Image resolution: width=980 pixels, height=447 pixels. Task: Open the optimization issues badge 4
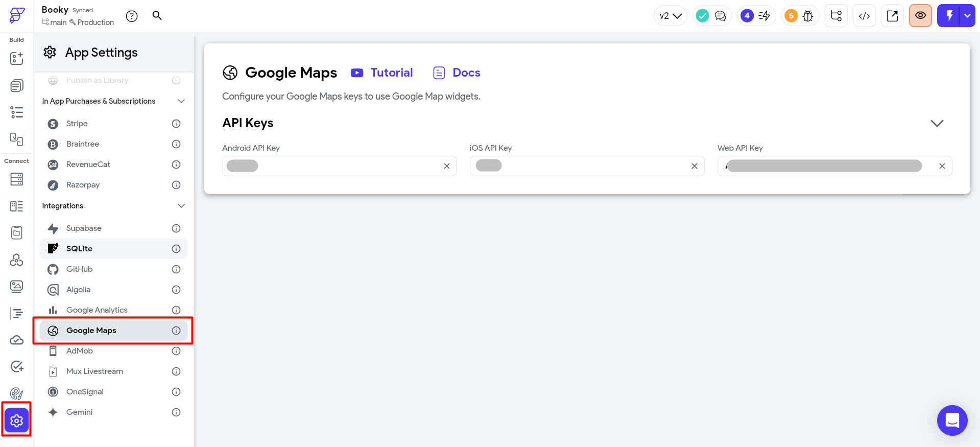747,16
